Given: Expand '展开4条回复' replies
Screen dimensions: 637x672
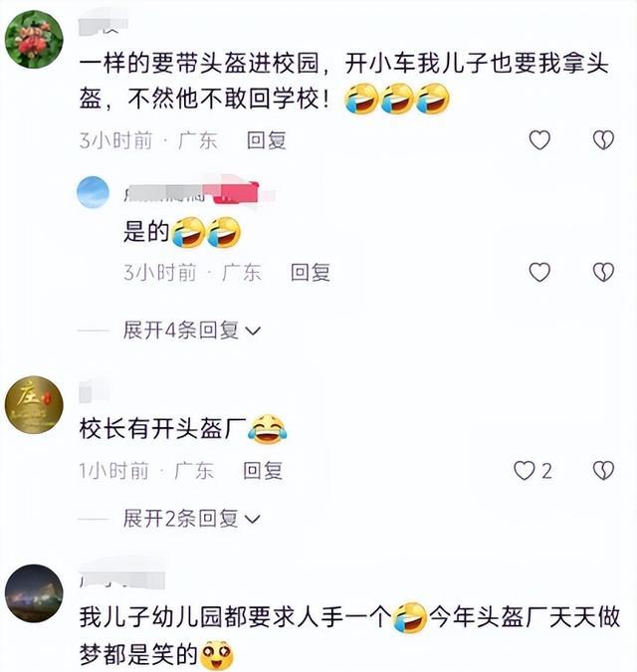Looking at the screenshot, I should click(x=191, y=331).
